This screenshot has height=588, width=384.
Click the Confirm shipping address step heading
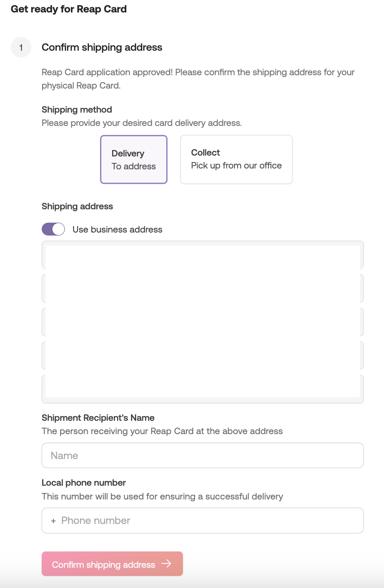[102, 47]
